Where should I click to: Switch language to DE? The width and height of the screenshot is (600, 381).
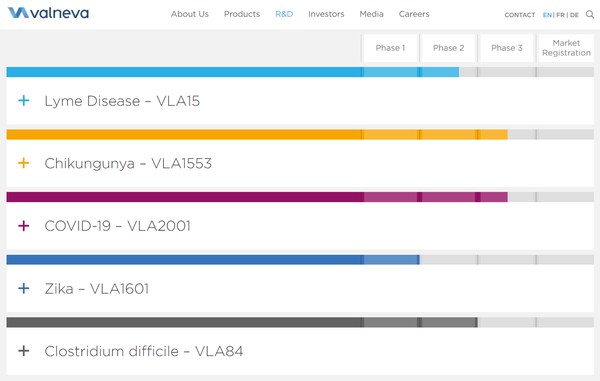(x=574, y=15)
